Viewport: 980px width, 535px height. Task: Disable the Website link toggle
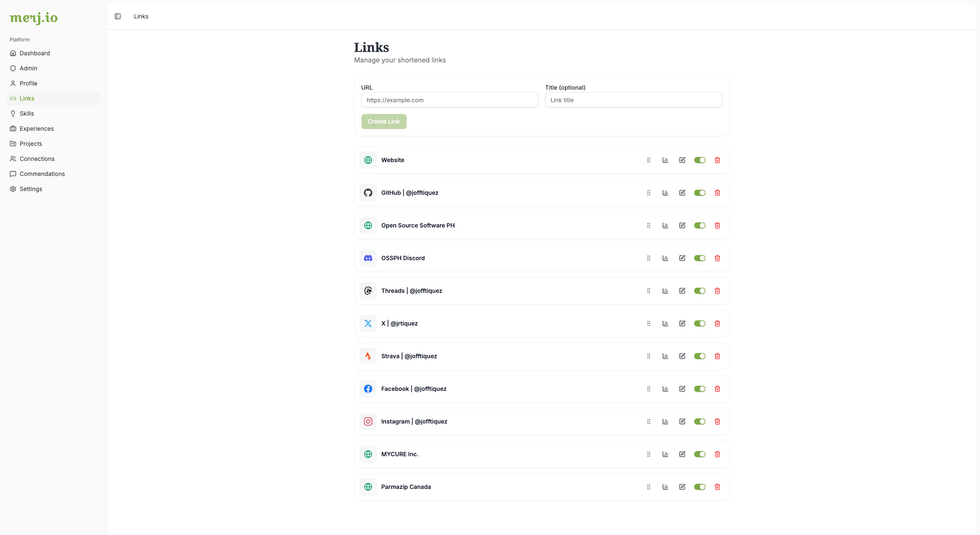point(700,160)
